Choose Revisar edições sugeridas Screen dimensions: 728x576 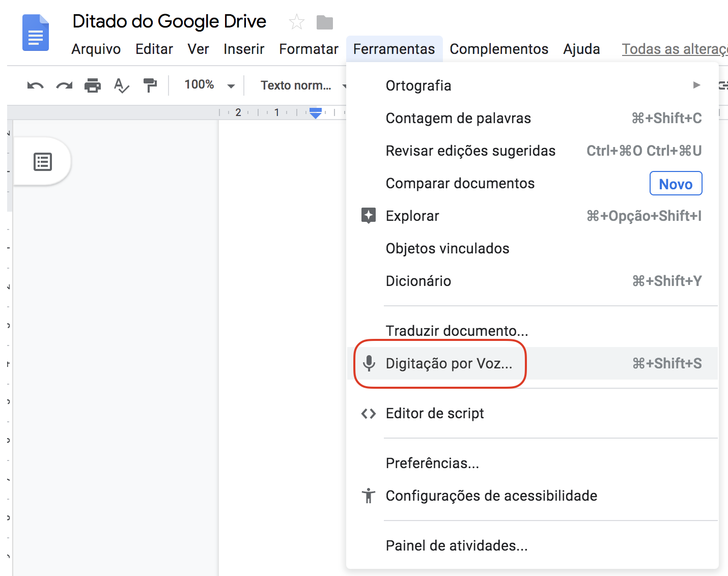(x=532, y=151)
